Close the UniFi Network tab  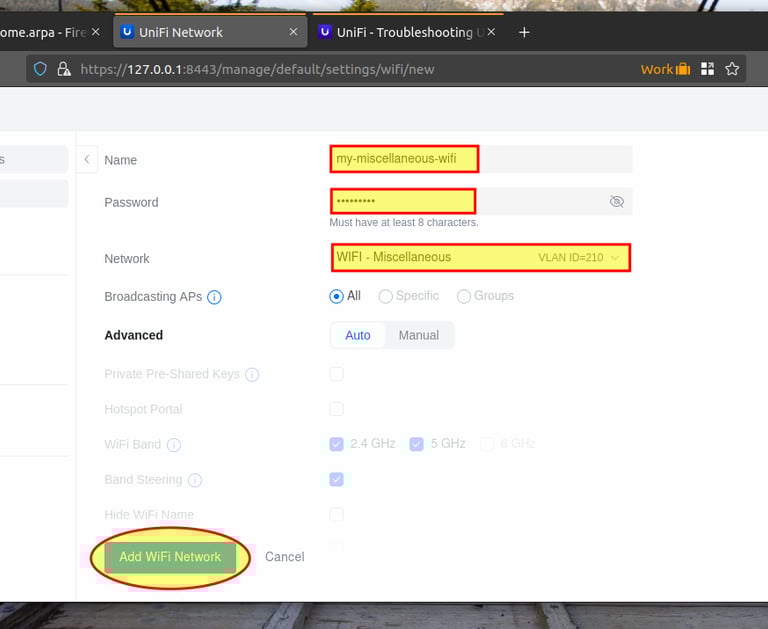pyautogui.click(x=293, y=32)
